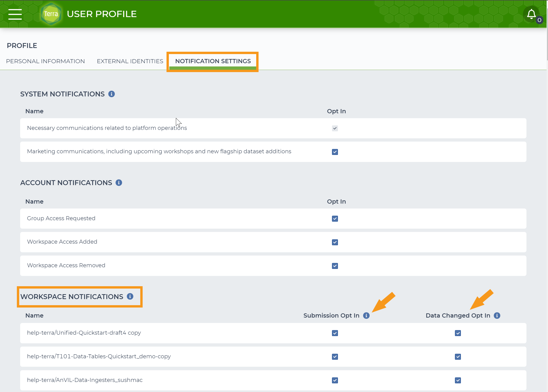Click 'Group Access Requested' label

point(61,218)
